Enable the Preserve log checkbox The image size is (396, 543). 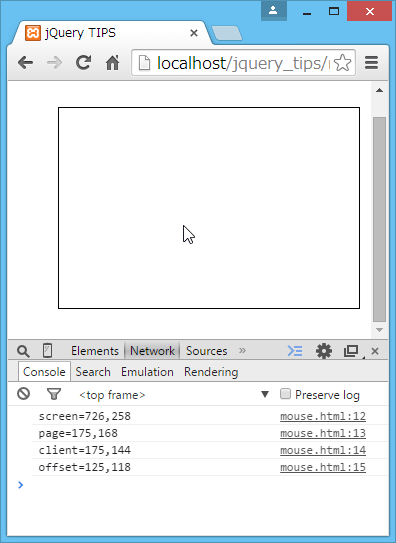coord(285,394)
